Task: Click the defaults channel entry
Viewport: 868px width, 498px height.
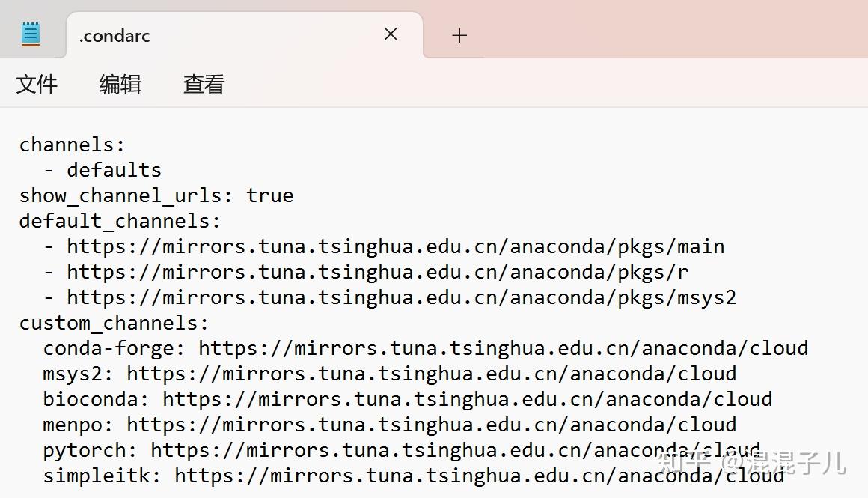Action: tap(114, 169)
